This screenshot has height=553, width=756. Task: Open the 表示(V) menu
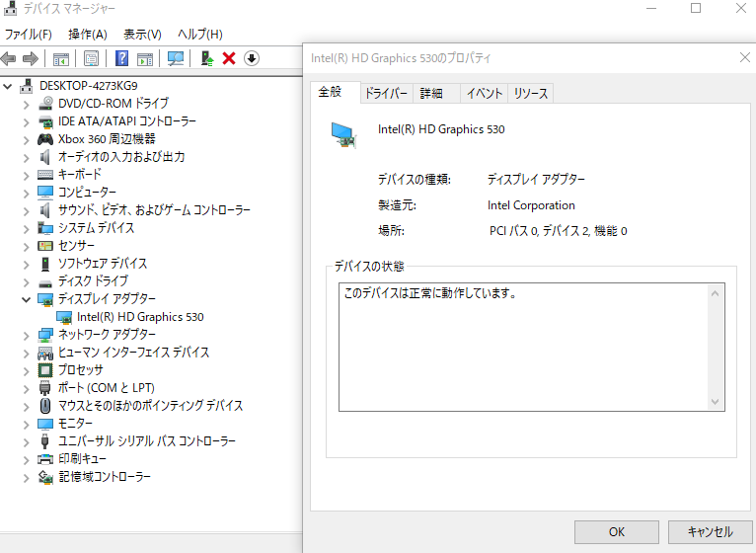coord(142,35)
